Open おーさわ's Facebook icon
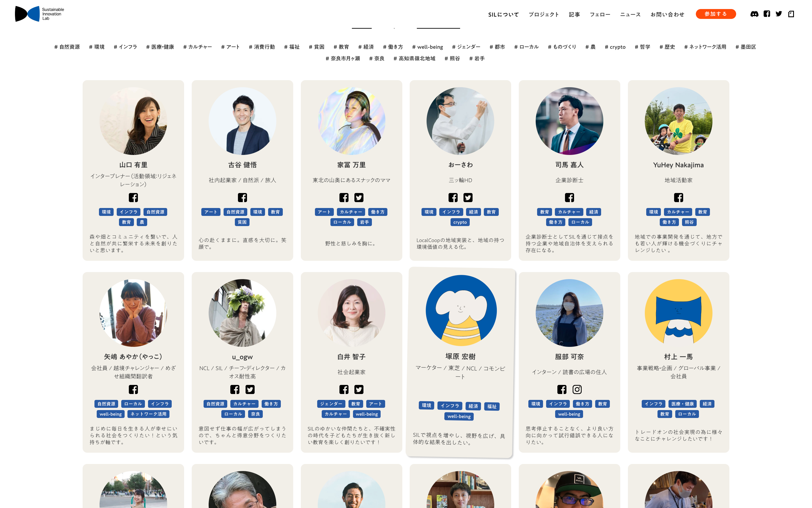This screenshot has width=812, height=508. (x=453, y=198)
